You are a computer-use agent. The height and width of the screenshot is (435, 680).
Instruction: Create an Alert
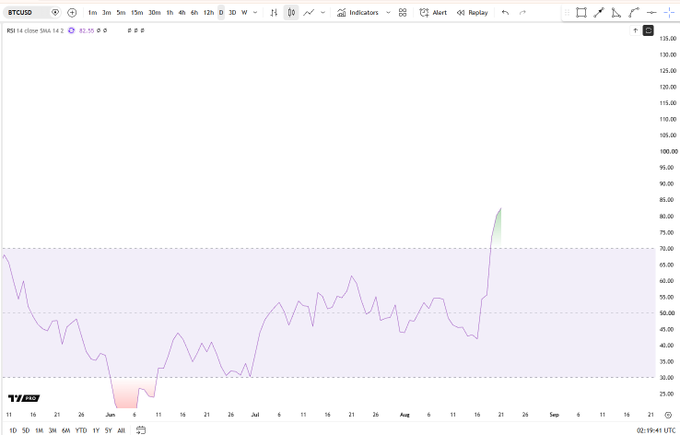(433, 13)
